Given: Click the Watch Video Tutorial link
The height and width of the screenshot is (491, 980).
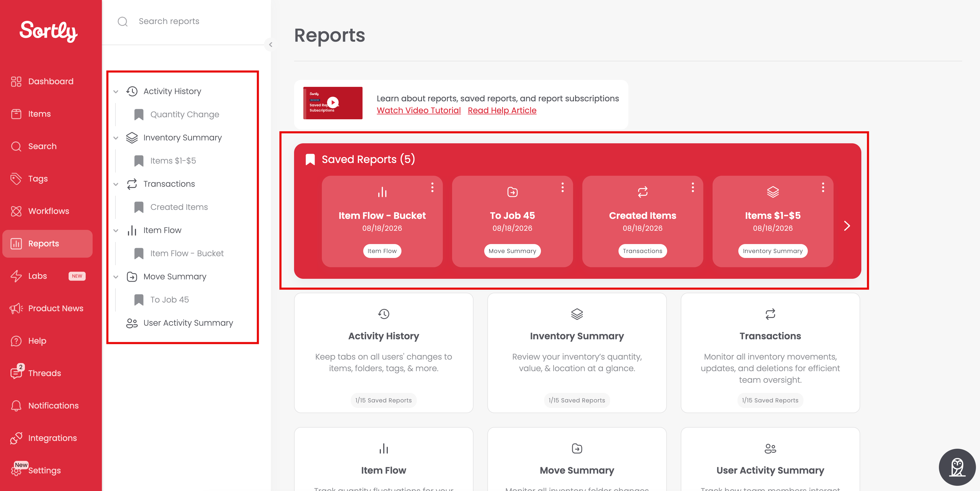Looking at the screenshot, I should click(x=419, y=110).
